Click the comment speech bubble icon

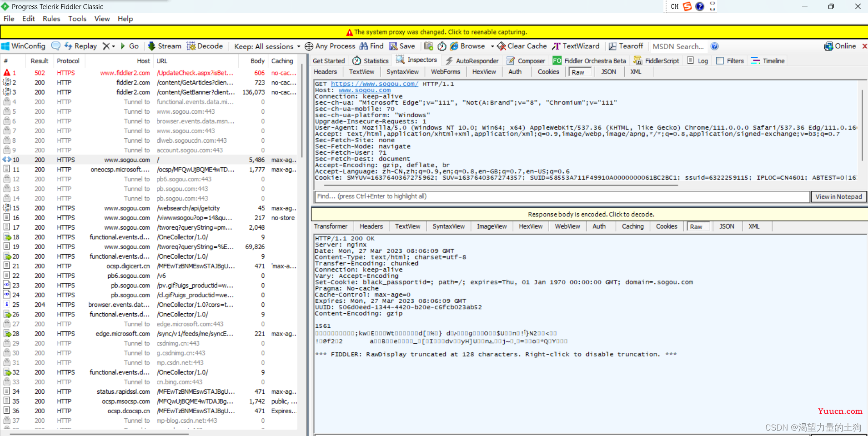tap(55, 46)
